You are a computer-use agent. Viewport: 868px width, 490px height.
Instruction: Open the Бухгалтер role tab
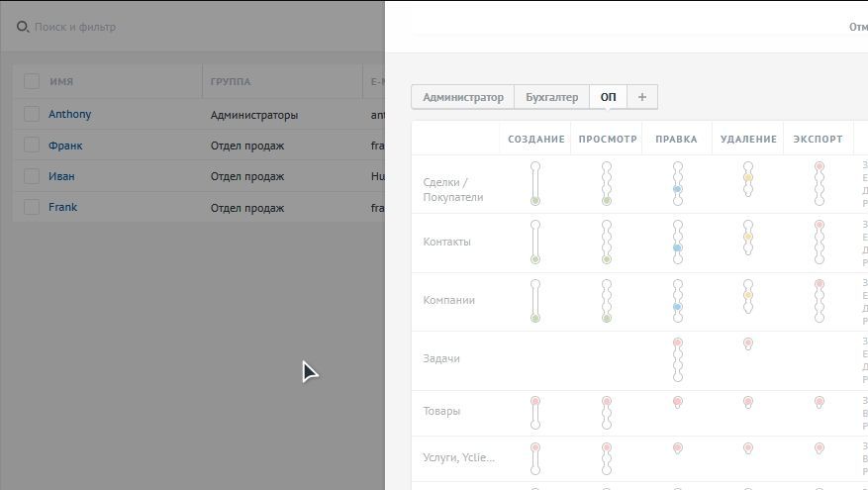[x=551, y=97]
